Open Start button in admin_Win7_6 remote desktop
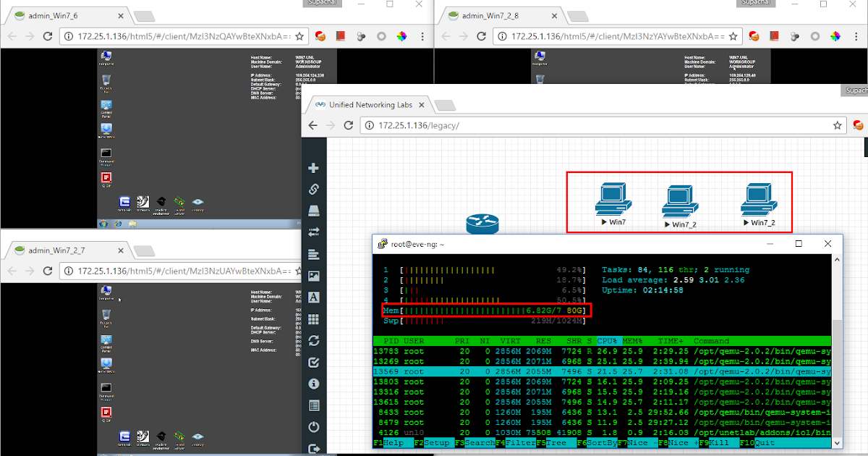Image resolution: width=868 pixels, height=456 pixels. pos(103,224)
